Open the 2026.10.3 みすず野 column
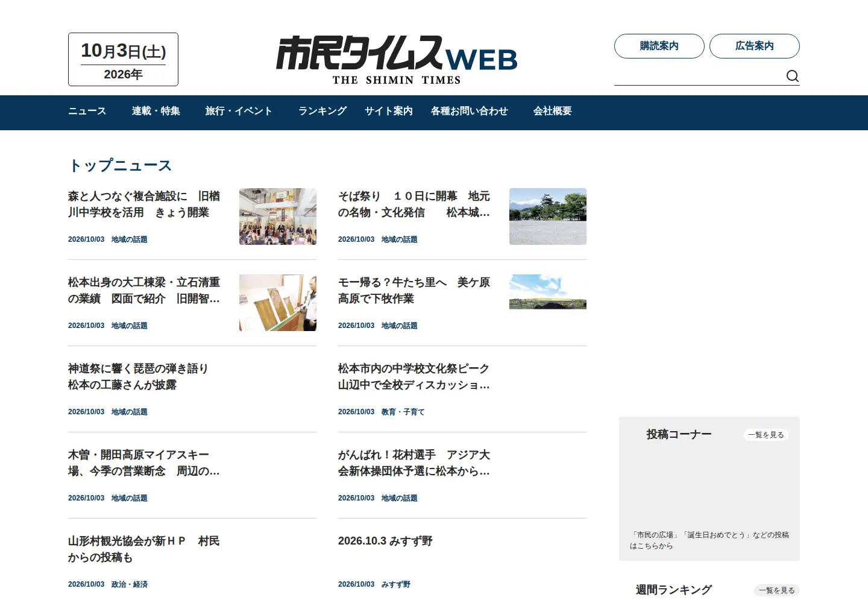The height and width of the screenshot is (603, 868). (x=385, y=541)
